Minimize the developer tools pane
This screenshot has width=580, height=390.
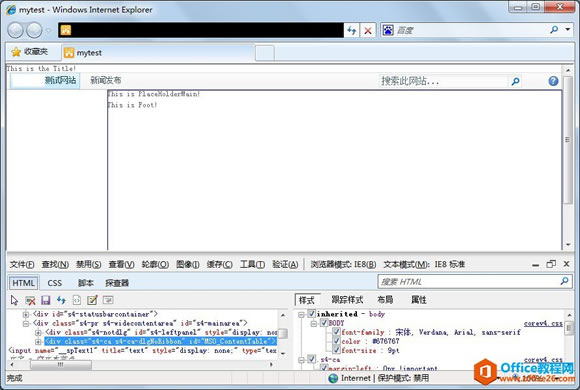535,265
